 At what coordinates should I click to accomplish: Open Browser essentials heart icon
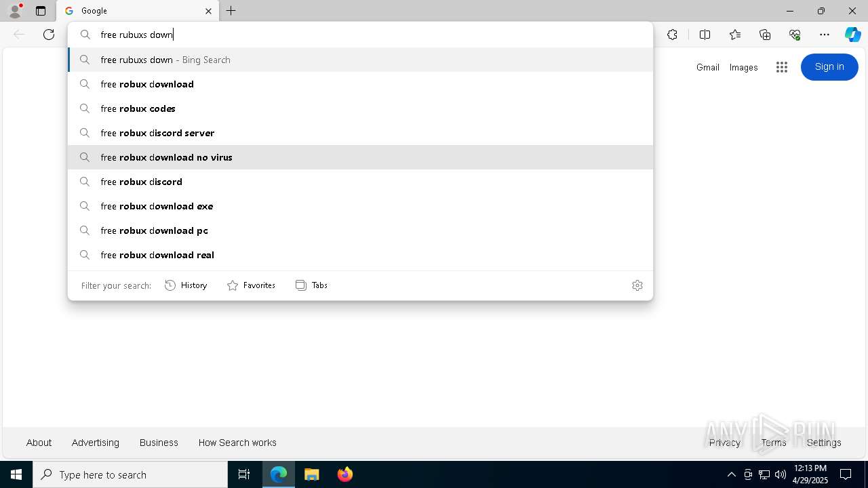(795, 35)
